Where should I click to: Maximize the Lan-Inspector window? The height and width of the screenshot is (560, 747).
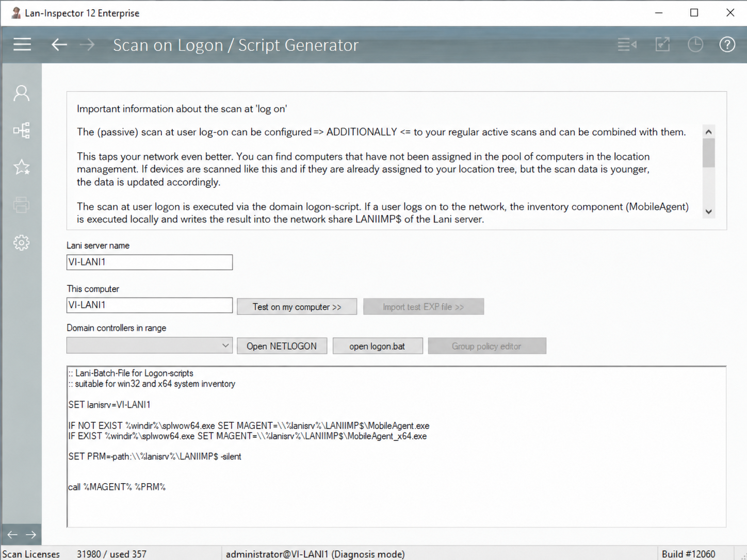pos(694,13)
